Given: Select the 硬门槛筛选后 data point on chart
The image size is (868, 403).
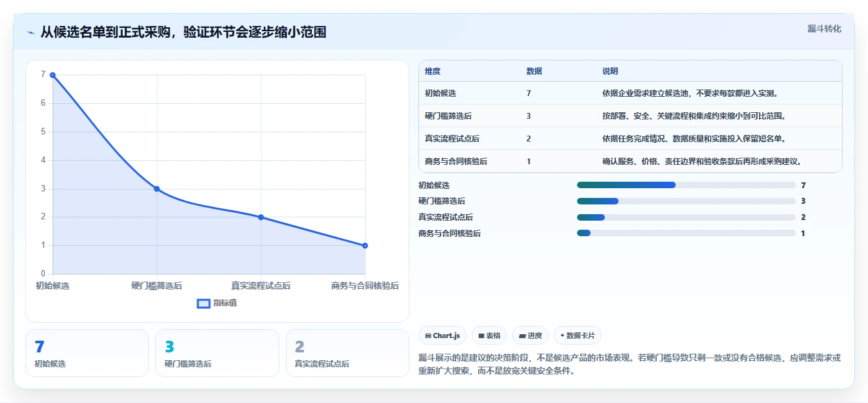Looking at the screenshot, I should [157, 189].
